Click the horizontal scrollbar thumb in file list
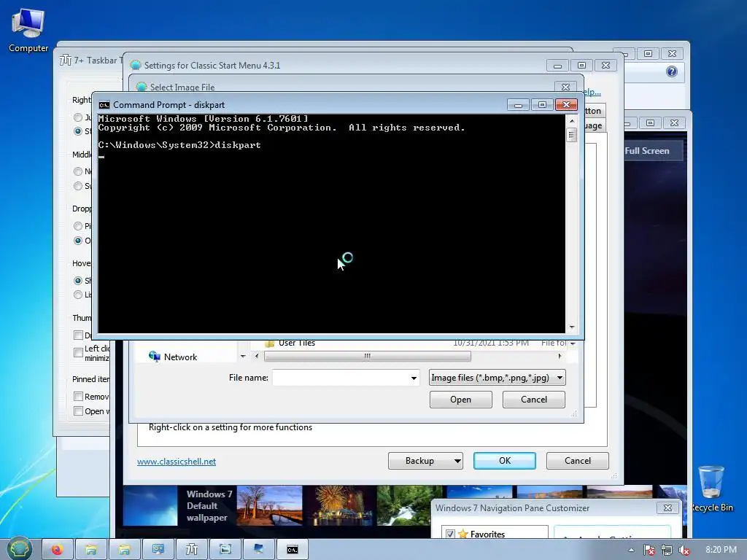 (x=368, y=356)
